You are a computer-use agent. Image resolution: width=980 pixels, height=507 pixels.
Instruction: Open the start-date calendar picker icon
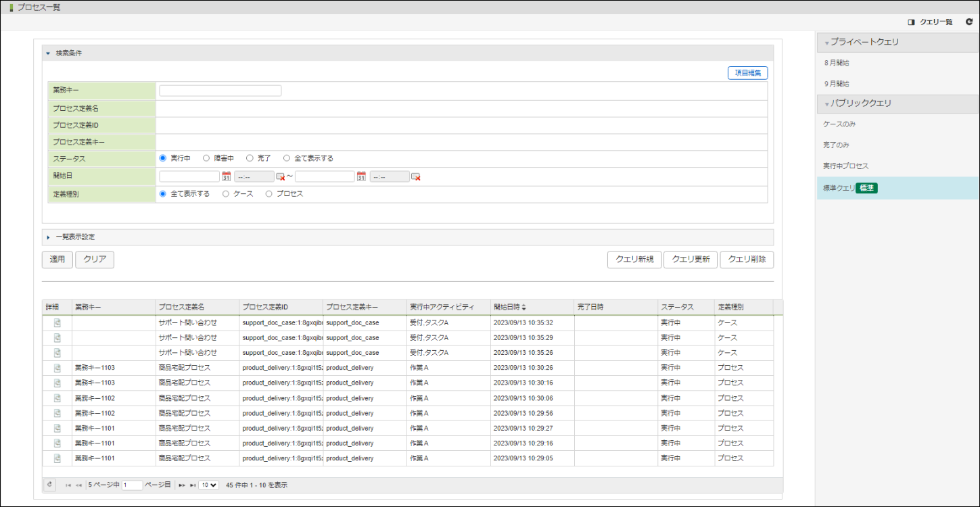click(x=227, y=176)
